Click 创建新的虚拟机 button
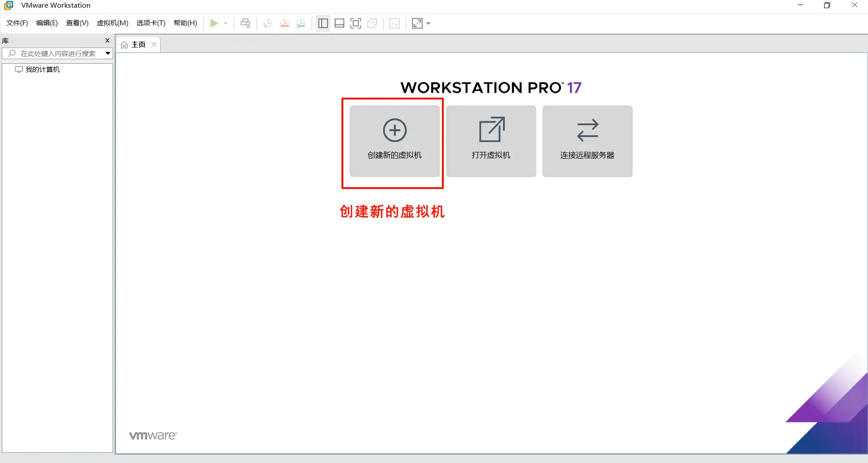868x463 pixels. 395,141
